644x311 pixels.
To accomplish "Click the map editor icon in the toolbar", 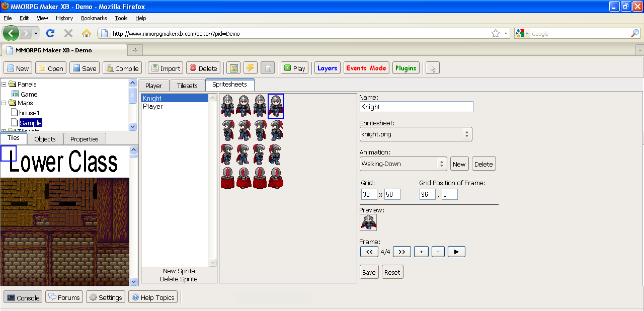I will click(233, 68).
